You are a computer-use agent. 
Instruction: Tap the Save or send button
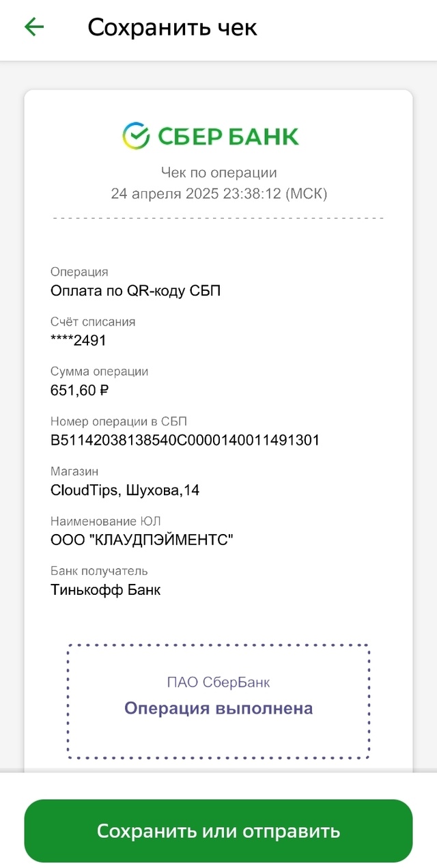click(x=218, y=831)
